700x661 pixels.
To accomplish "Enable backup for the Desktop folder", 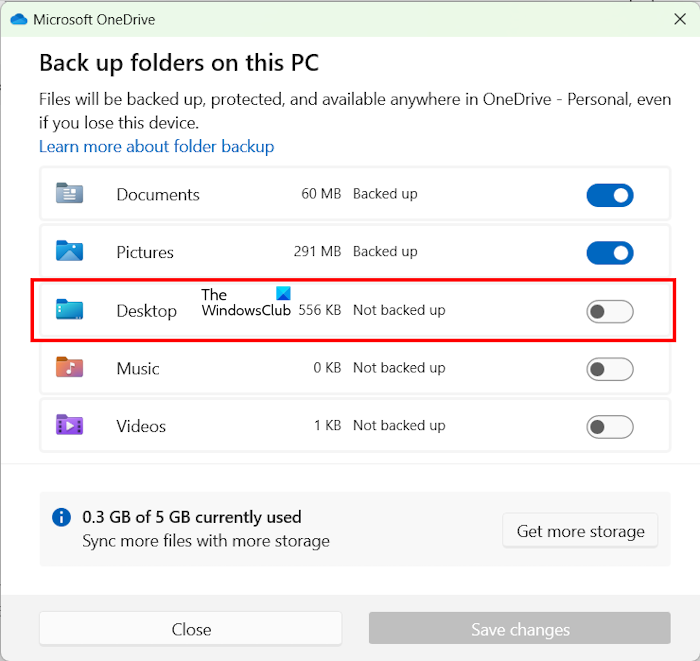I will click(x=609, y=312).
